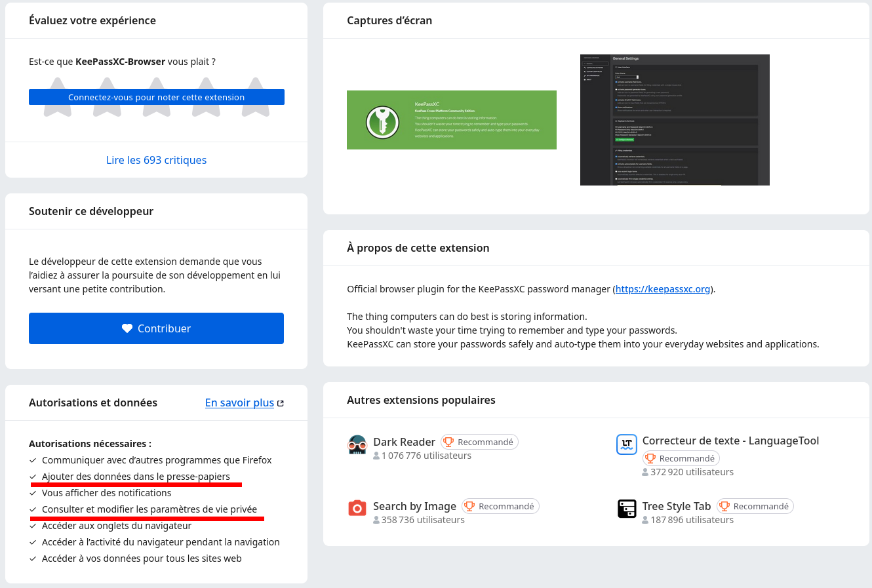The height and width of the screenshot is (588, 872).
Task: Click the Autorisations et données heading
Action: [93, 402]
